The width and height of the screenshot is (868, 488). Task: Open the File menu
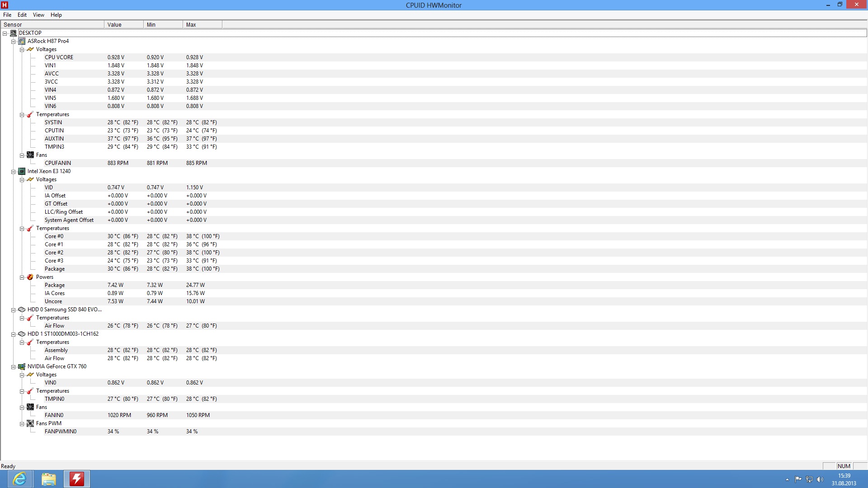click(7, 15)
